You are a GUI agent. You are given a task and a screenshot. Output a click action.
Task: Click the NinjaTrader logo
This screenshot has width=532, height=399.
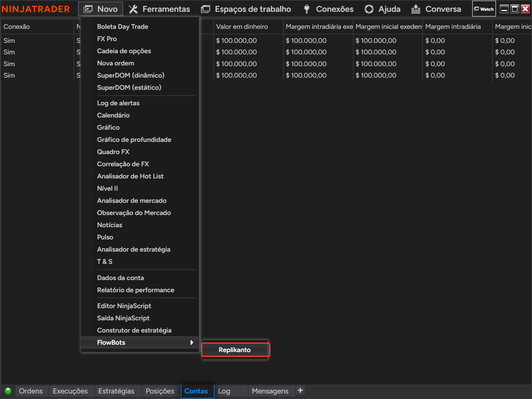pyautogui.click(x=36, y=9)
